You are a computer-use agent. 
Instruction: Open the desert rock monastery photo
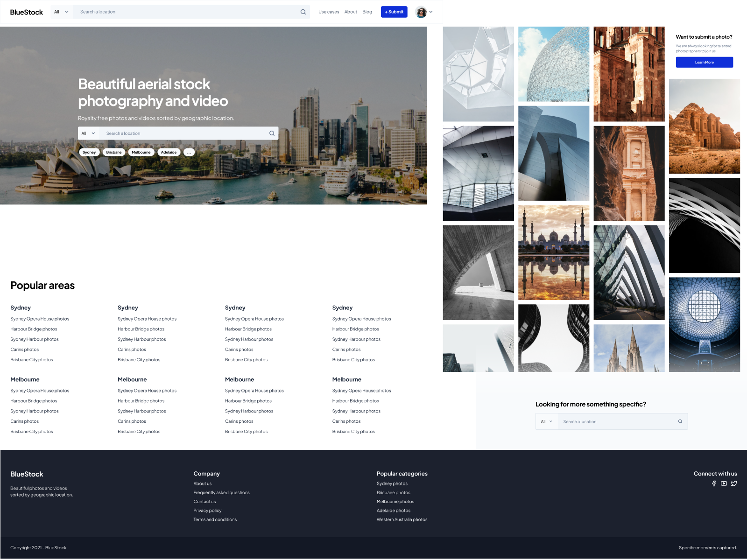tap(705, 126)
